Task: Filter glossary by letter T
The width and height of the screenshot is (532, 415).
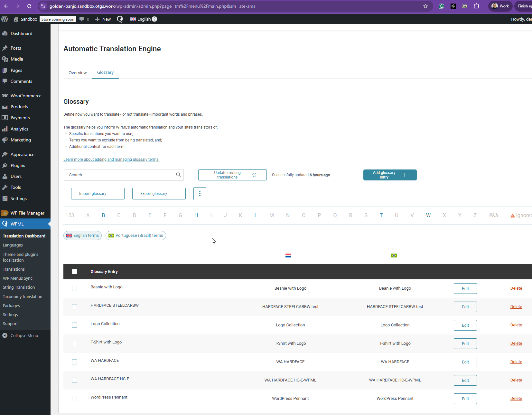Action: click(381, 215)
